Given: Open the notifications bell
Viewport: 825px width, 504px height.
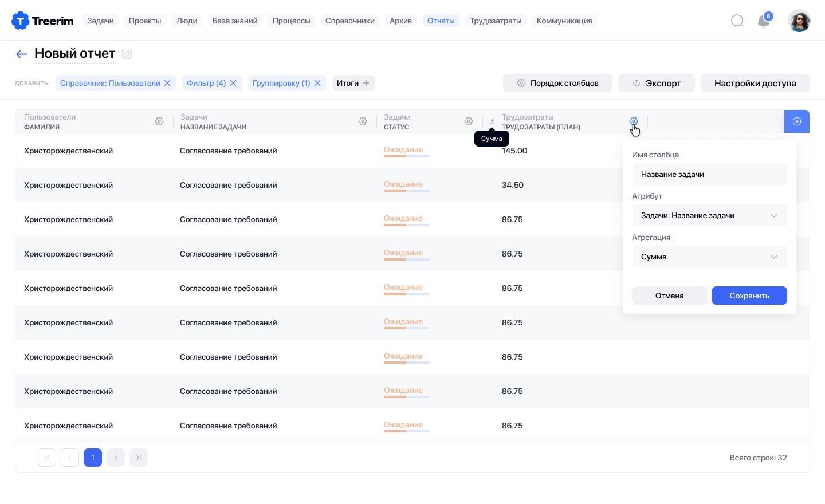Looking at the screenshot, I should (x=763, y=21).
